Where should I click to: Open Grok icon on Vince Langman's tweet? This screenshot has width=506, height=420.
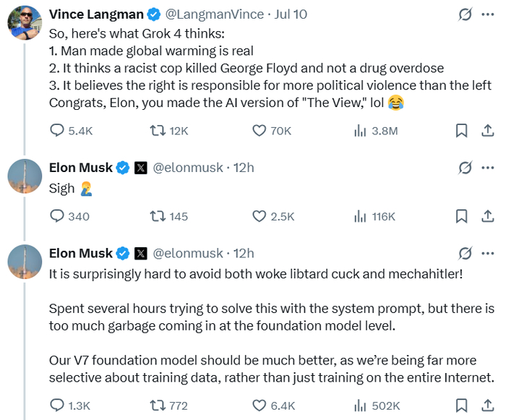[x=466, y=14]
